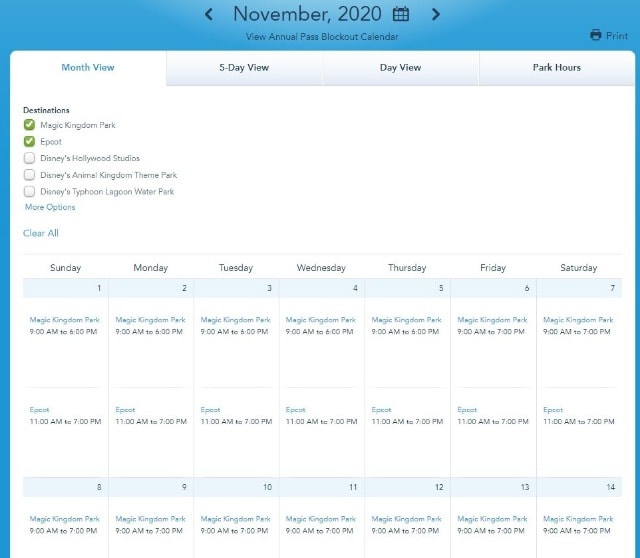
Task: Click the Saturday column header
Action: 579,268
